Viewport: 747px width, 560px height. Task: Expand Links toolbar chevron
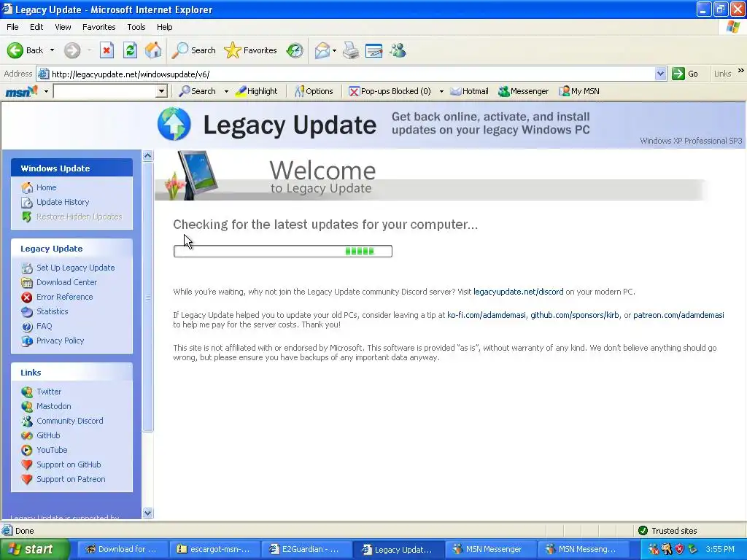click(741, 71)
